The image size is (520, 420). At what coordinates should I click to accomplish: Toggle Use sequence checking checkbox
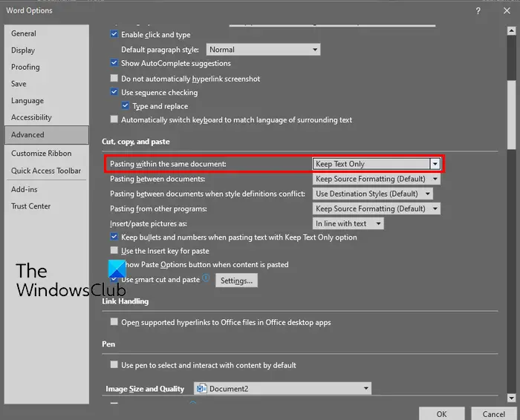pyautogui.click(x=114, y=92)
